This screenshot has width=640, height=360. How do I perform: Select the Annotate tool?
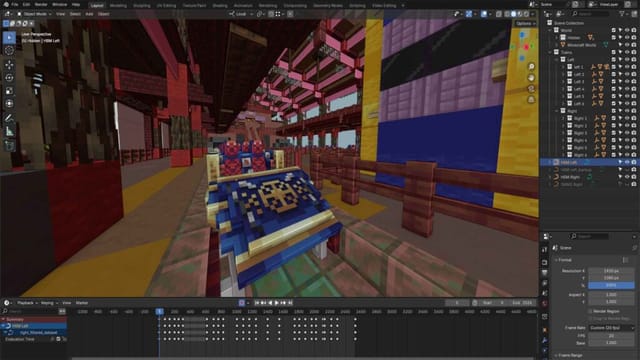coord(9,118)
